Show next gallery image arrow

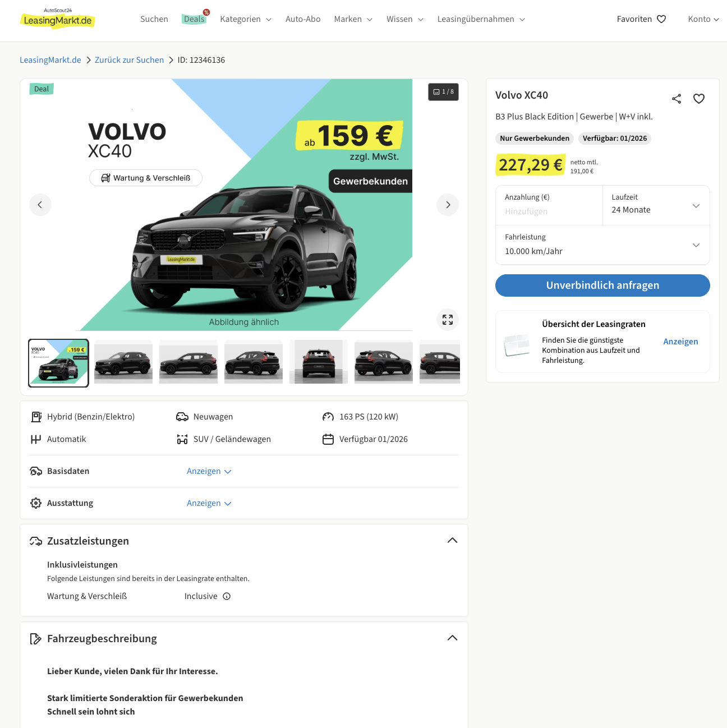[x=448, y=205]
